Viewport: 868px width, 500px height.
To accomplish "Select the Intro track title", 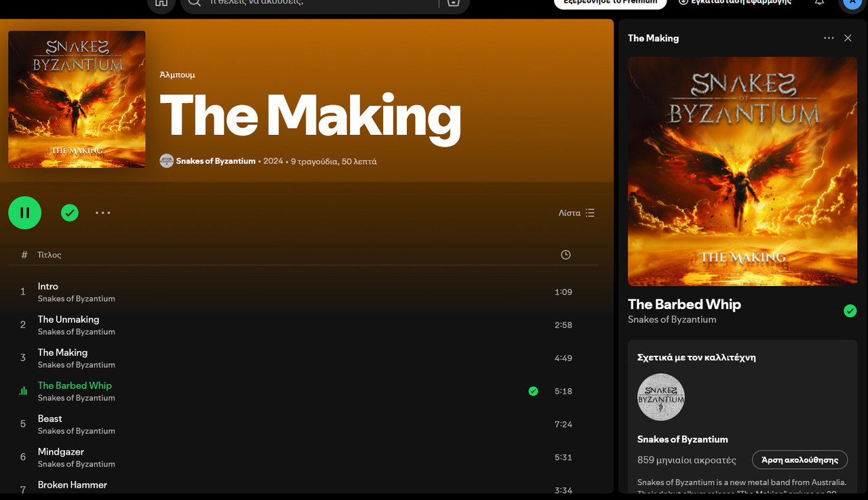I will coord(48,287).
